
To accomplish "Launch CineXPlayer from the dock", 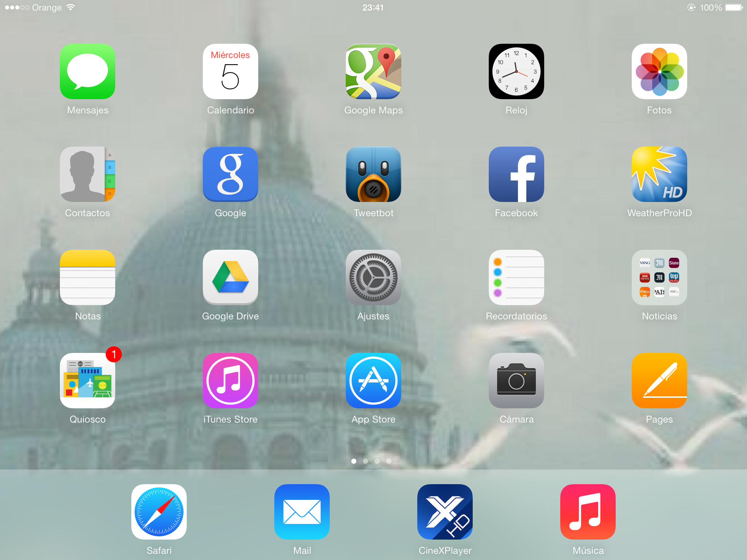I will pos(445,512).
